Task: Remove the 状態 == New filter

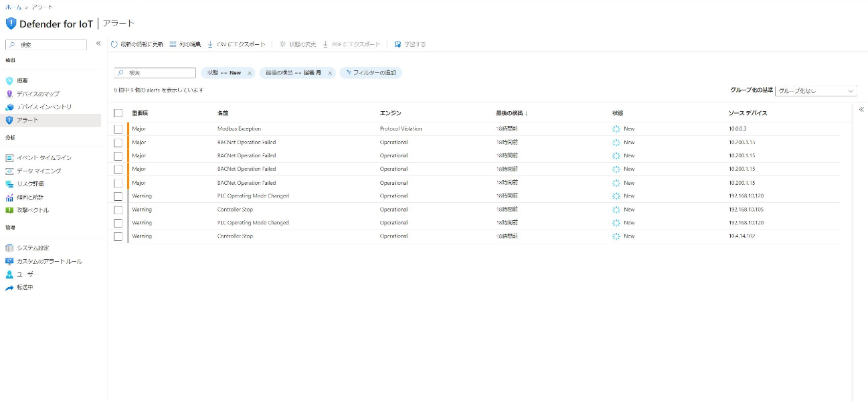Action: pyautogui.click(x=250, y=73)
